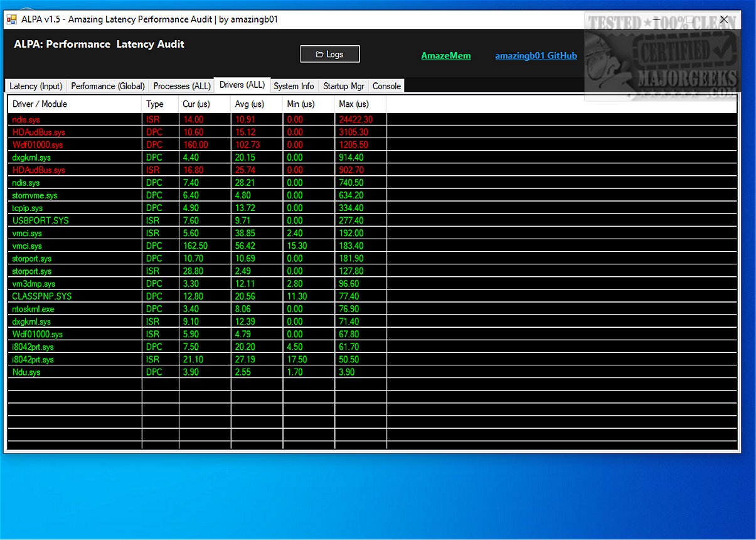756x540 pixels.
Task: Sort by the Max (us) column header
Action: [361, 104]
